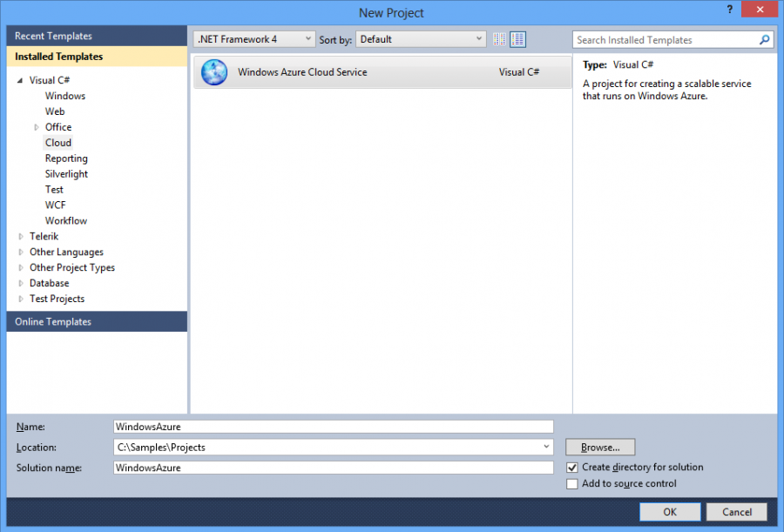784x532 pixels.
Task: Select the Windows template category
Action: pyautogui.click(x=65, y=96)
